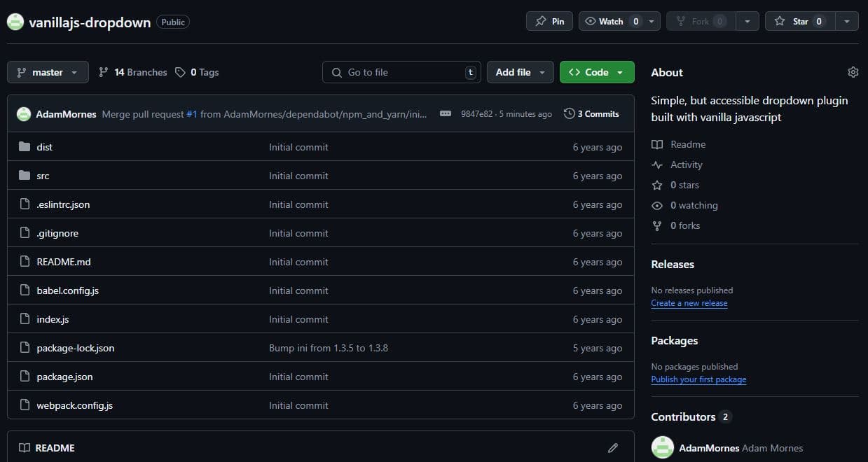
Task: Click AdamMornes contributor name
Action: coord(709,448)
